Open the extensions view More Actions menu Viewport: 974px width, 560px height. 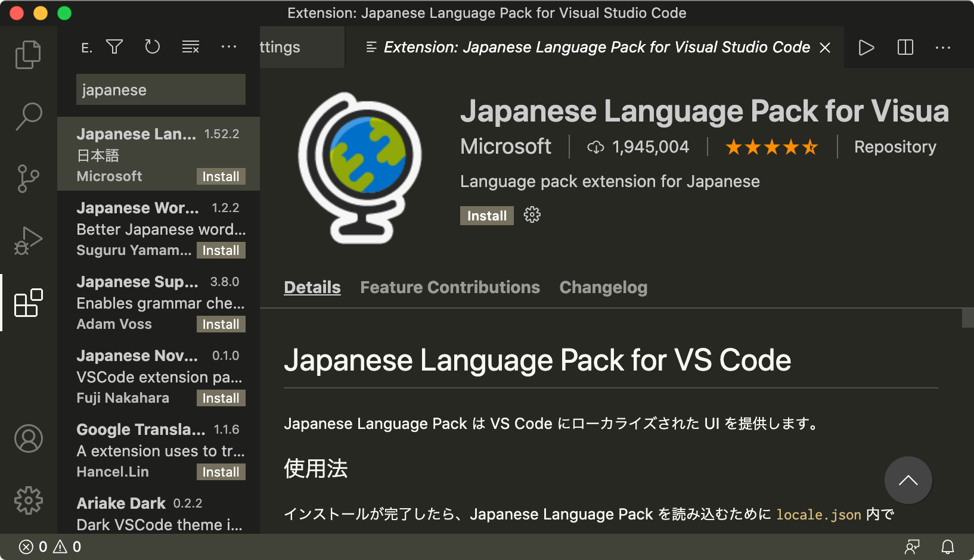[229, 46]
